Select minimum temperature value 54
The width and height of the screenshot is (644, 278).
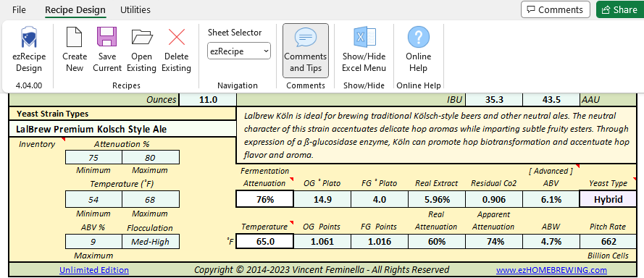coord(93,200)
